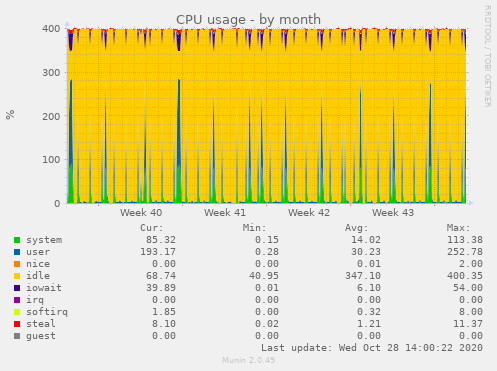Click the 'Week 40' axis label
This screenshot has height=371, width=497.
pyautogui.click(x=141, y=213)
